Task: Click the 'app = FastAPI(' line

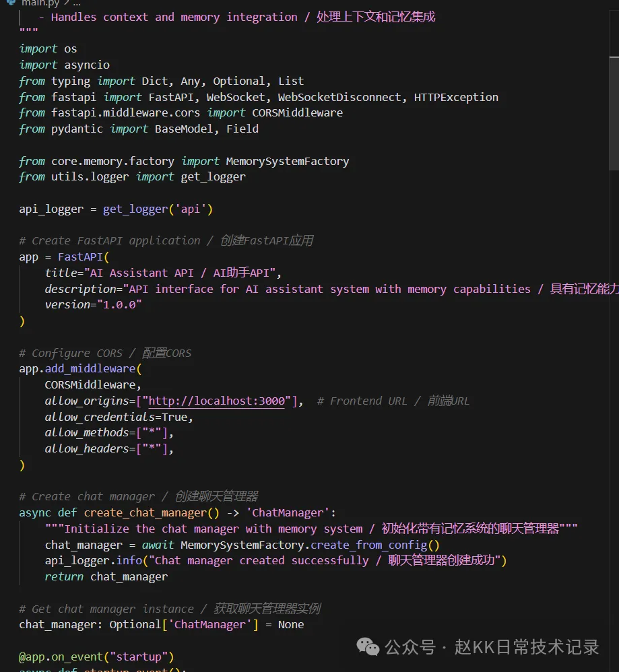Action: click(64, 257)
